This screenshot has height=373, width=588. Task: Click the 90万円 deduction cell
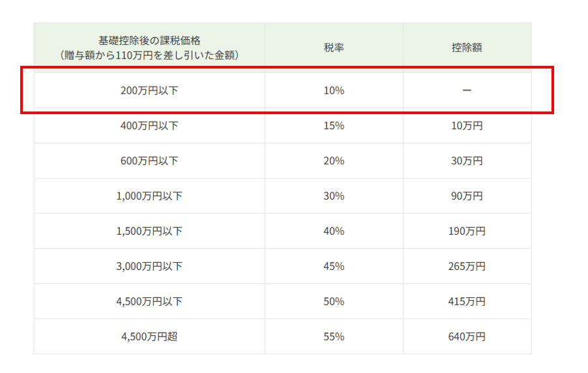click(x=467, y=196)
